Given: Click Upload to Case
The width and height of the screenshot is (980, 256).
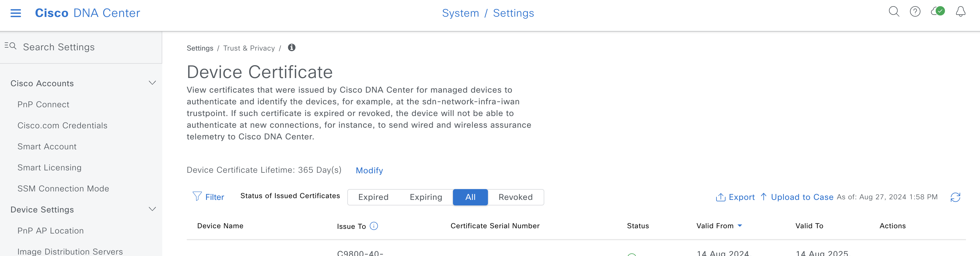Looking at the screenshot, I should [x=797, y=197].
